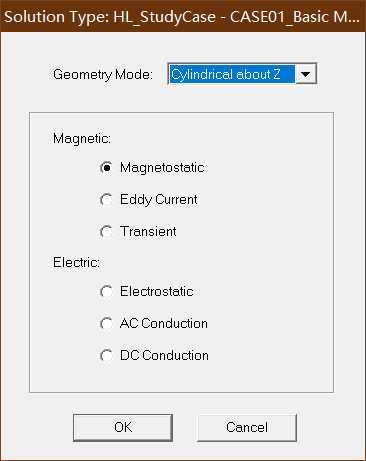Select the Transient magnetic solution type
The height and width of the screenshot is (461, 366).
pos(106,232)
